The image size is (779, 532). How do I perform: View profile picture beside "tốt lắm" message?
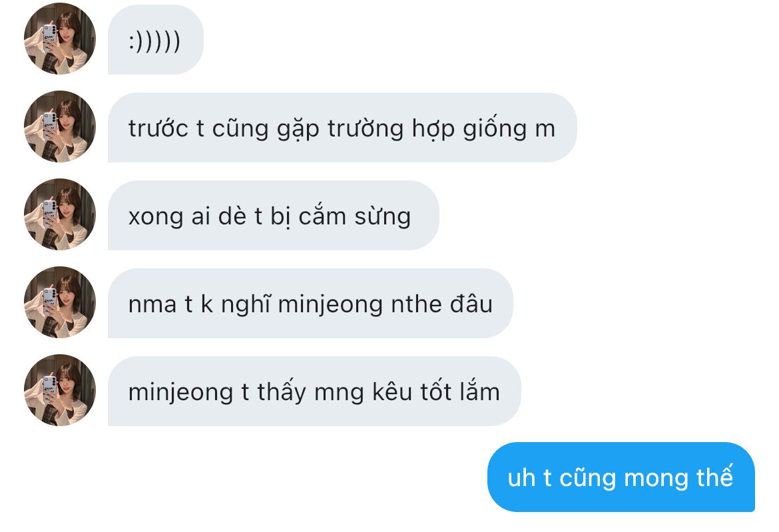coord(60,390)
